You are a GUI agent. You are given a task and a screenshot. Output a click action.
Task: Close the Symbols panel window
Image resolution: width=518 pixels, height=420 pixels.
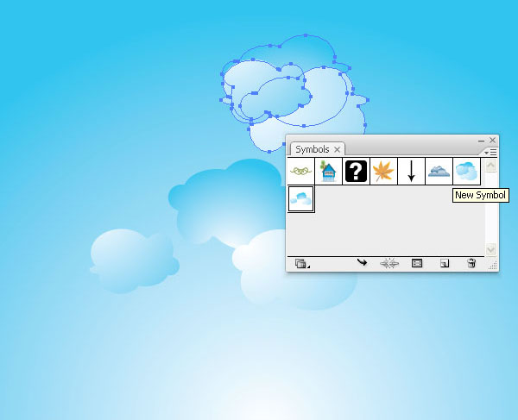492,141
